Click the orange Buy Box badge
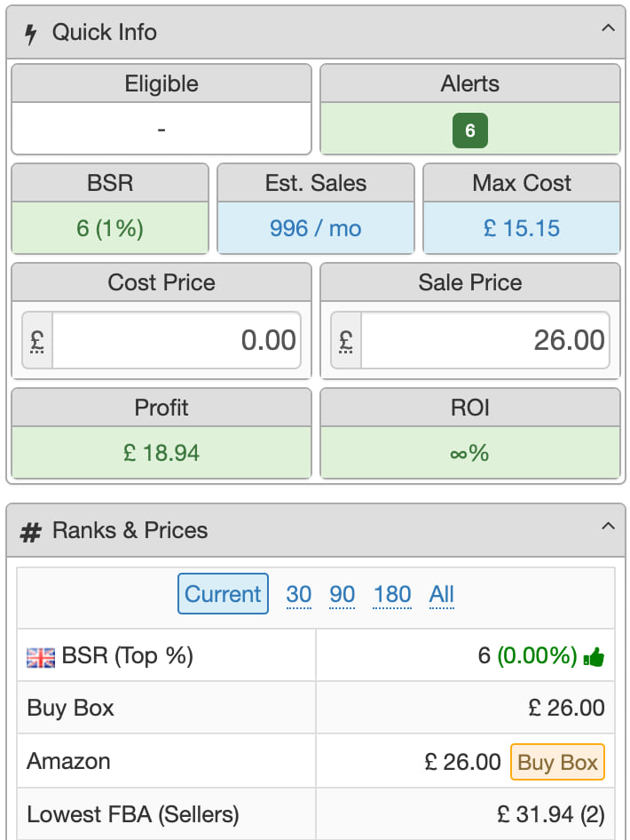 click(x=558, y=762)
